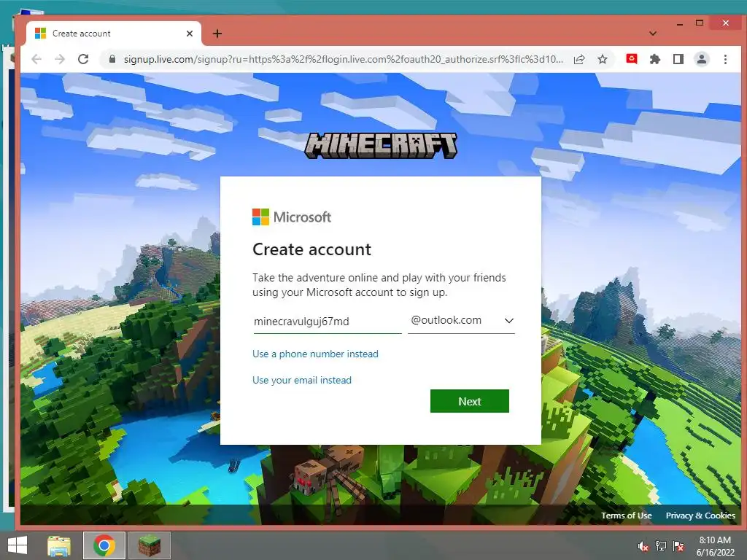Click the share page icon in address bar
The height and width of the screenshot is (560, 747).
(579, 59)
